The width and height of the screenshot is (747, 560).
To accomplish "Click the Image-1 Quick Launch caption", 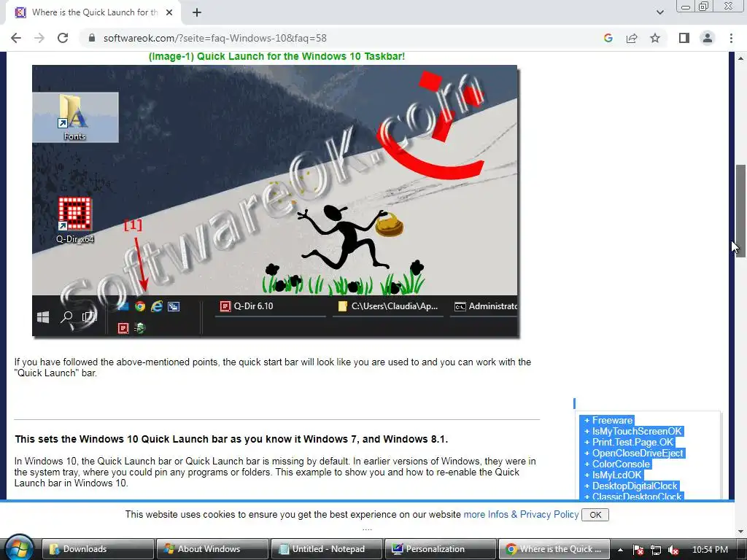I will [x=276, y=56].
